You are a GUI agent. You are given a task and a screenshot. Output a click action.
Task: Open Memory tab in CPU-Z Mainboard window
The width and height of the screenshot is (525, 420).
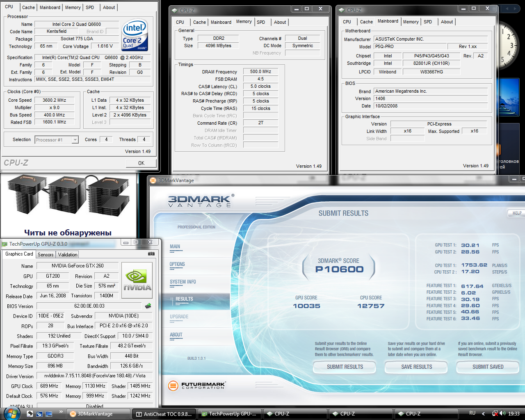tap(411, 22)
